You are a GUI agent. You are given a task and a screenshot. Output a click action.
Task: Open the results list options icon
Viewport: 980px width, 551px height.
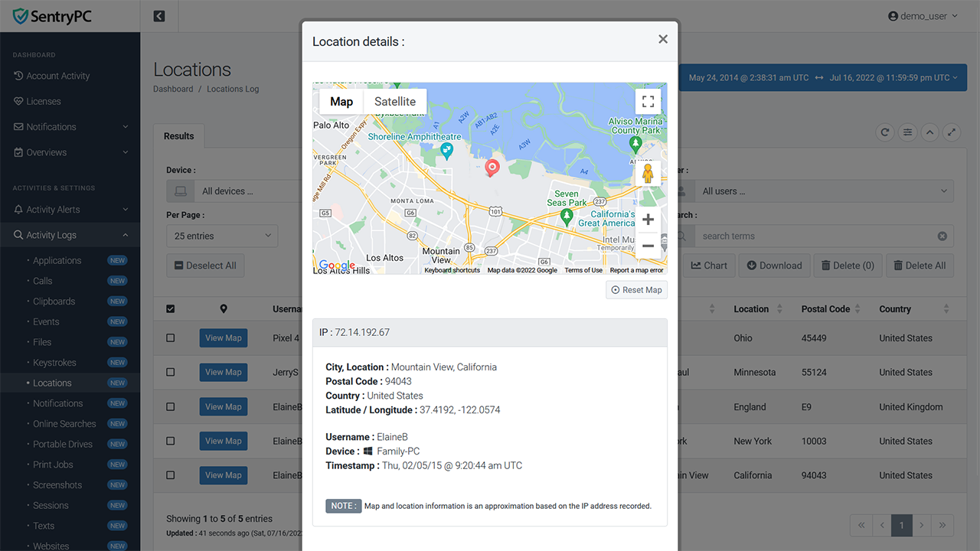coord(907,132)
